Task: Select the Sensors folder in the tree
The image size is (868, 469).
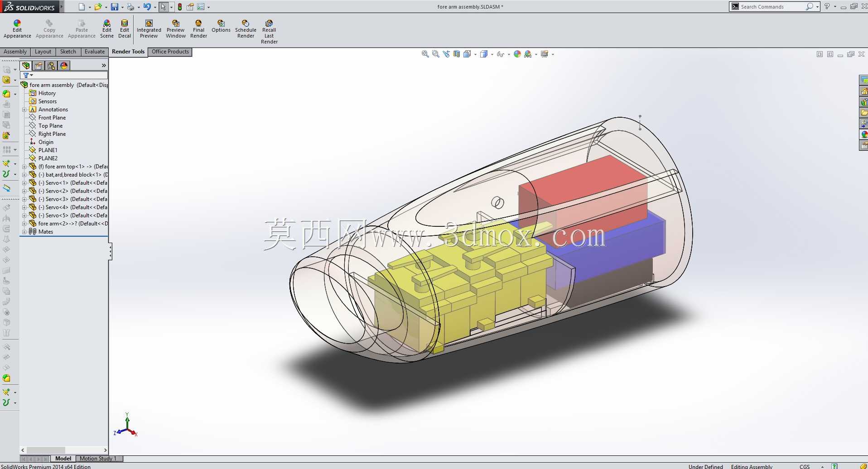Action: click(x=48, y=101)
